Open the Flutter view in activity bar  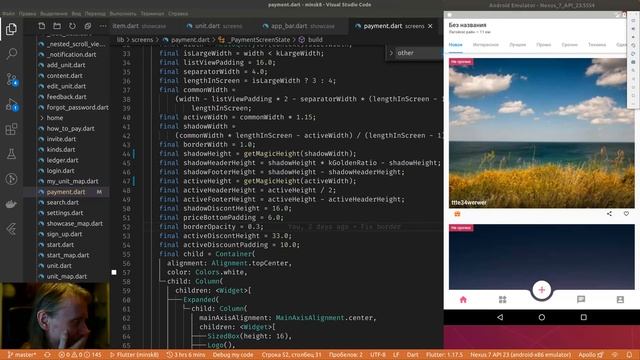point(11,229)
